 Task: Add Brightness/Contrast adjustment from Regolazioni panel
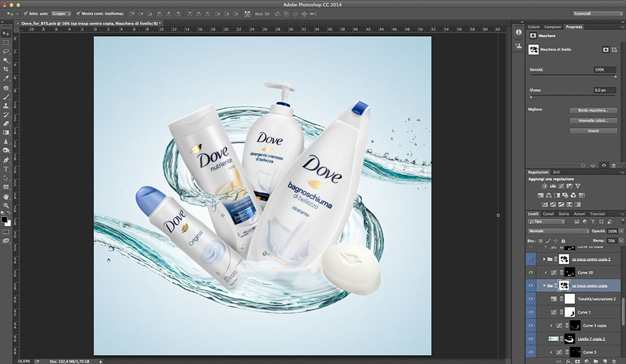coord(544,186)
